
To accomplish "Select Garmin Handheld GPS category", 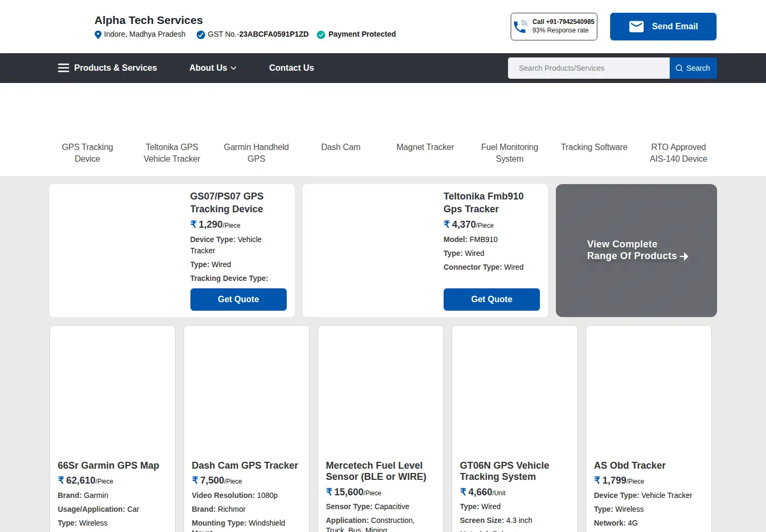I will pyautogui.click(x=256, y=153).
